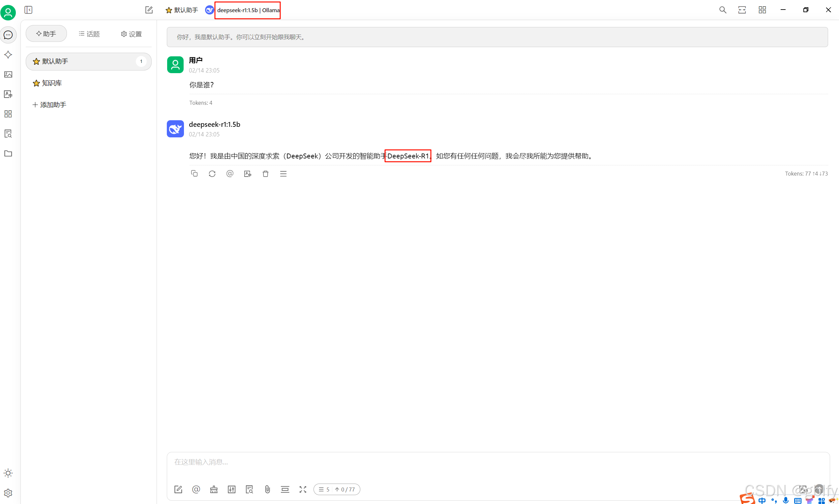
Task: Open more options menu below response
Action: 283,174
